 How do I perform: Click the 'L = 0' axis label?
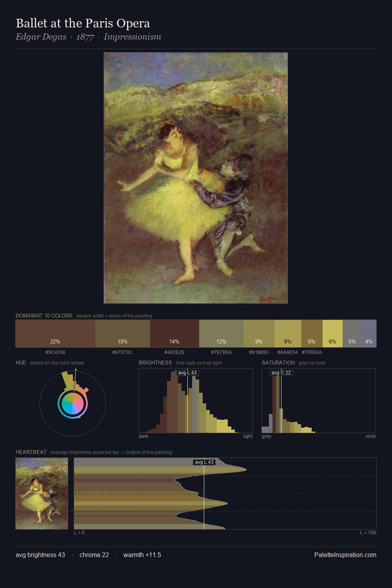pyautogui.click(x=79, y=533)
